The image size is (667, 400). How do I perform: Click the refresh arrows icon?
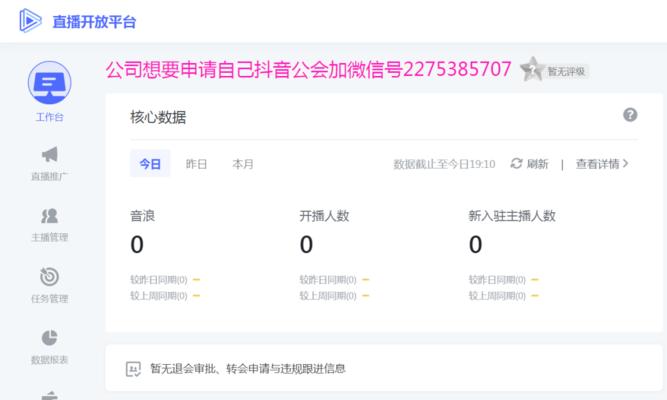point(516,163)
